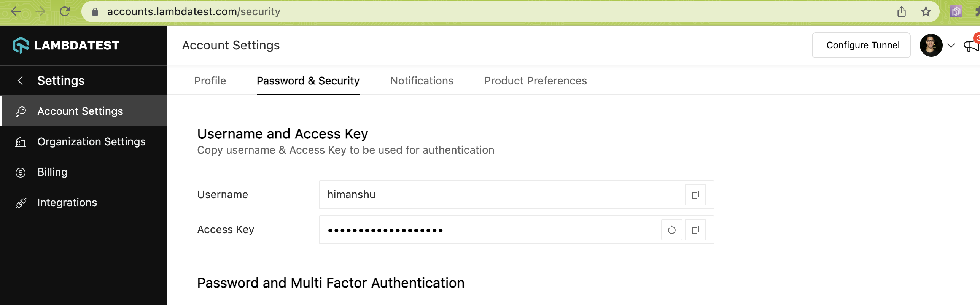
Task: Open Organization Settings in the sidebar
Action: point(91,141)
